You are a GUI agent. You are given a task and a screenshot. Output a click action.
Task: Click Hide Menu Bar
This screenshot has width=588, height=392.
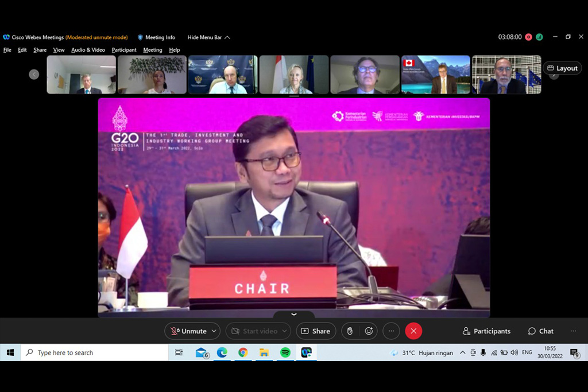point(208,37)
